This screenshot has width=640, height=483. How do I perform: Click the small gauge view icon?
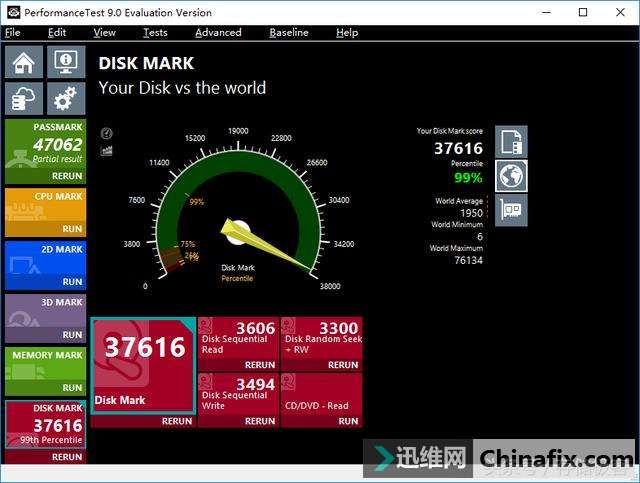click(x=107, y=133)
